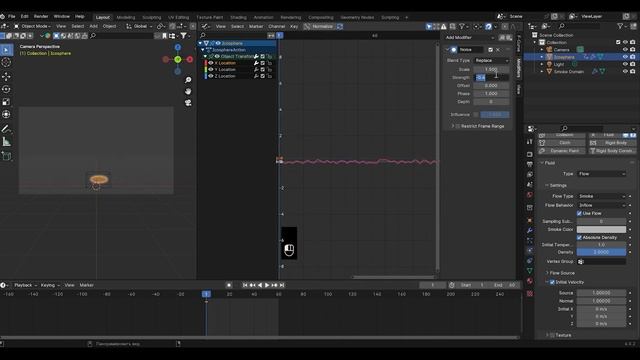
Task: Click the Influence slider in Noise modifier
Action: pos(495,115)
